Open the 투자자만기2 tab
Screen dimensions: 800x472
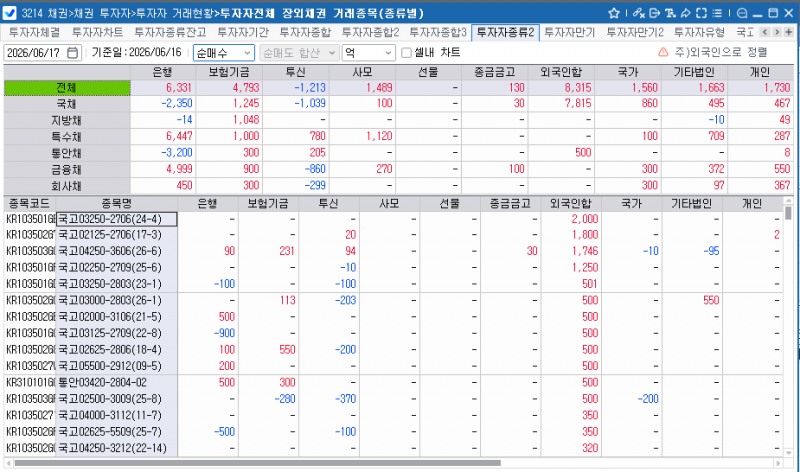click(x=635, y=33)
